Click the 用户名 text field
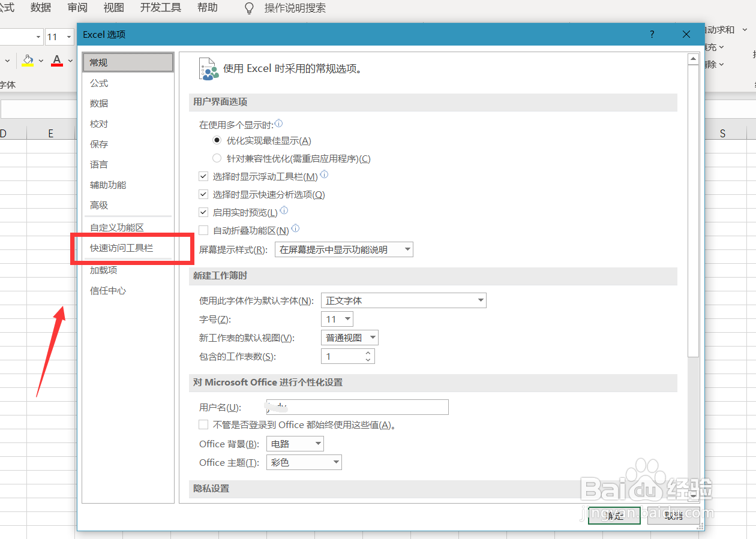This screenshot has width=756, height=539. pos(358,407)
